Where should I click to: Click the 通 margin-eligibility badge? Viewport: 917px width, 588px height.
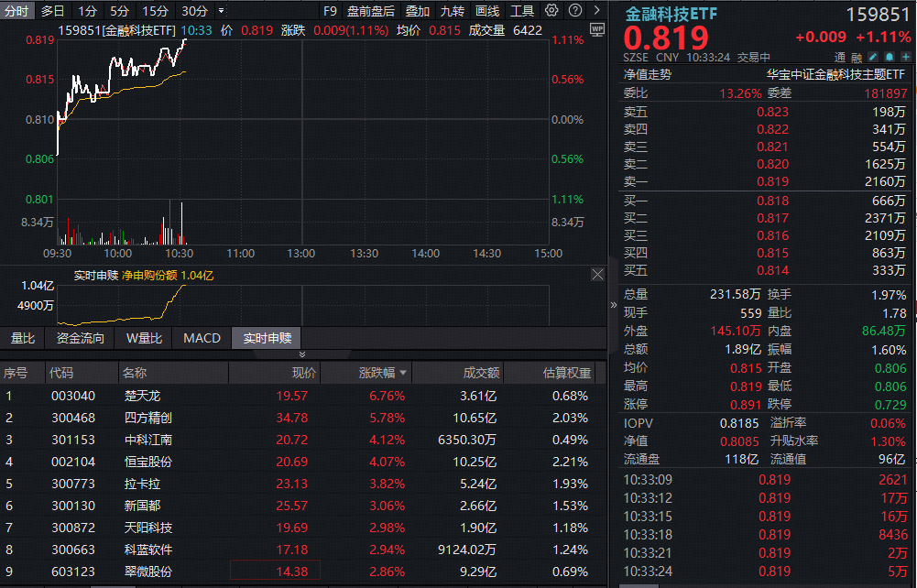(x=841, y=57)
